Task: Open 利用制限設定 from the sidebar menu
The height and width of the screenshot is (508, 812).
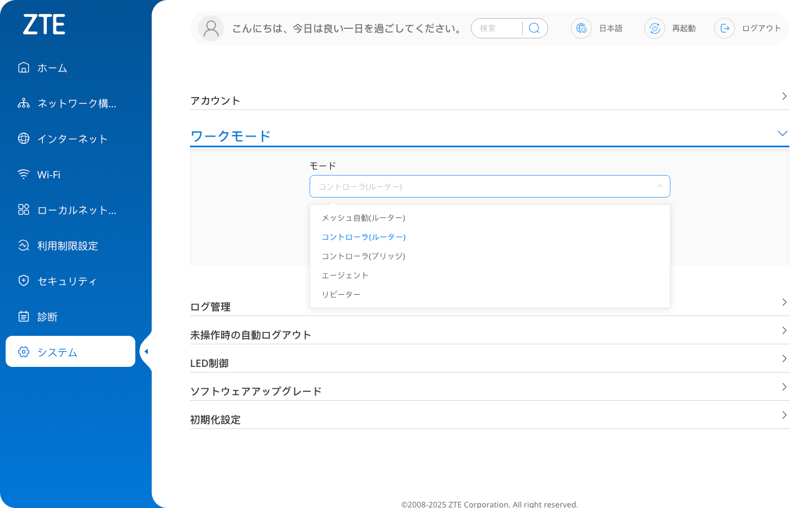Action: tap(23, 245)
